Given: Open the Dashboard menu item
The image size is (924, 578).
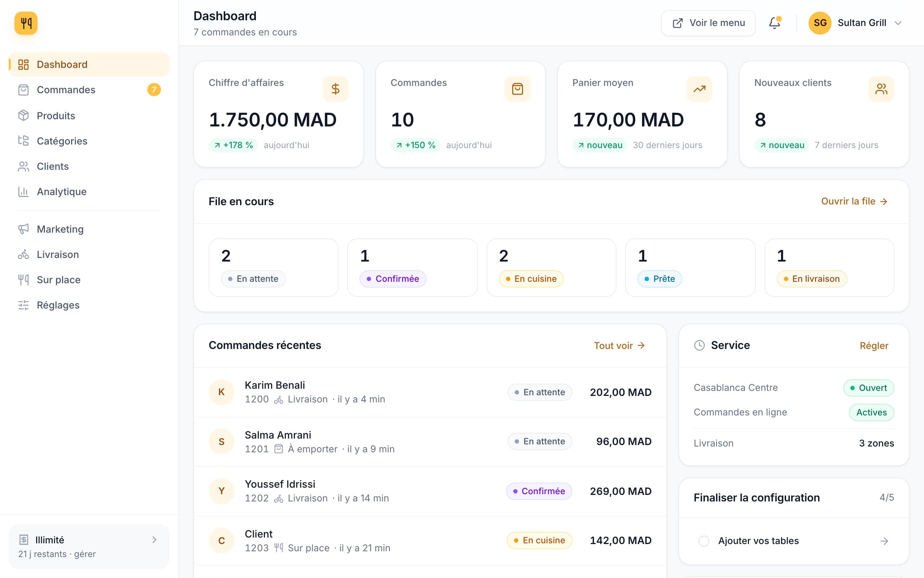Looking at the screenshot, I should (89, 65).
